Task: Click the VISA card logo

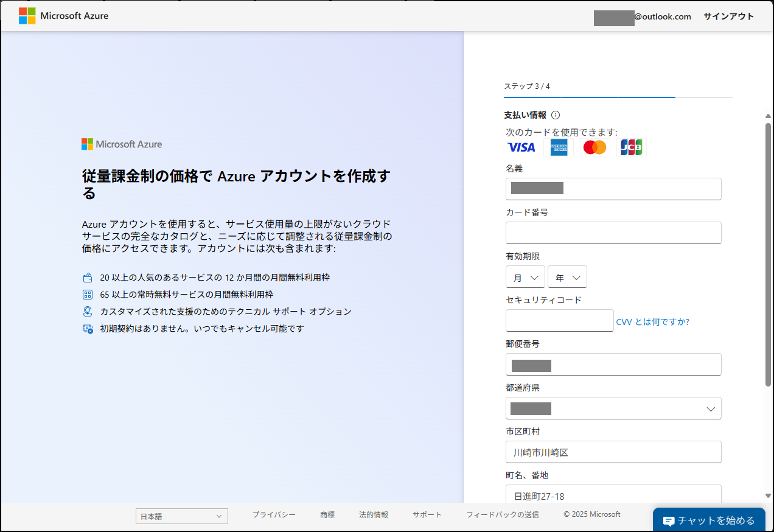Action: (x=521, y=147)
